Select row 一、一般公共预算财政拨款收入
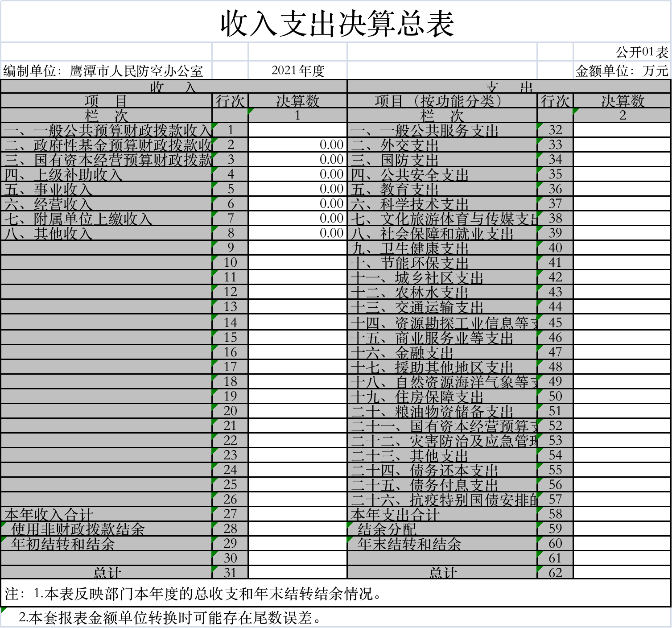This screenshot has width=672, height=628. pos(107,130)
